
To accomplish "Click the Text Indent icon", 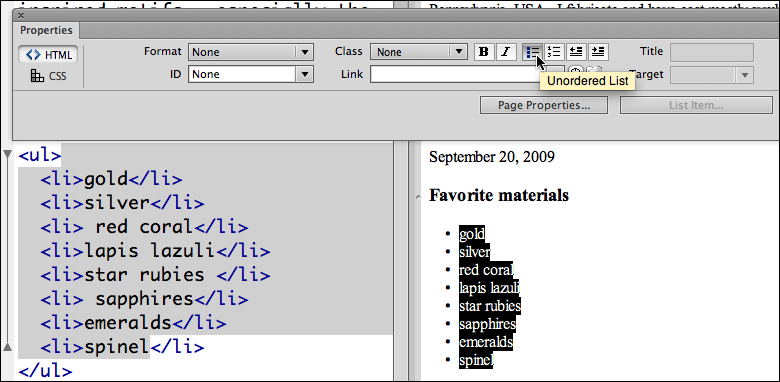I will 598,52.
